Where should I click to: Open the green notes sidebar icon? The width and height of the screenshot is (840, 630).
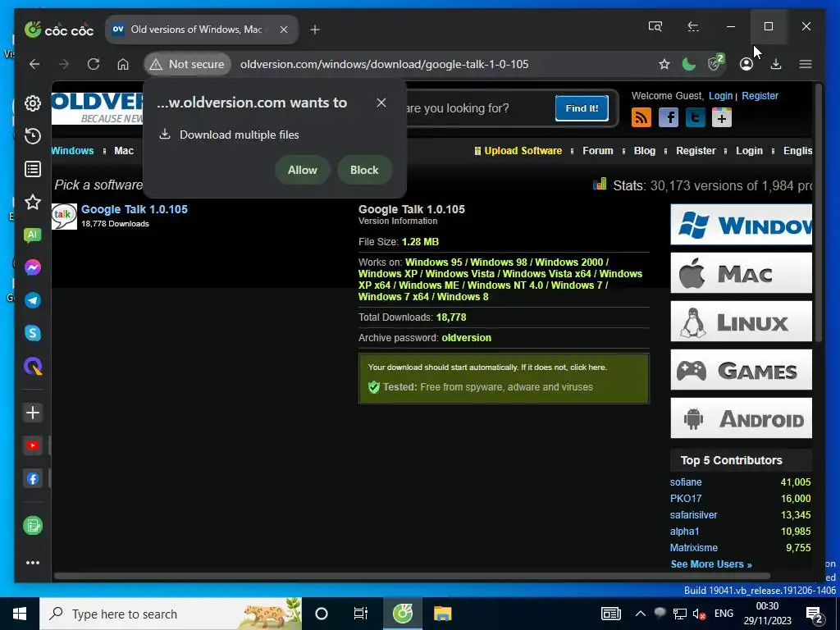pyautogui.click(x=33, y=526)
